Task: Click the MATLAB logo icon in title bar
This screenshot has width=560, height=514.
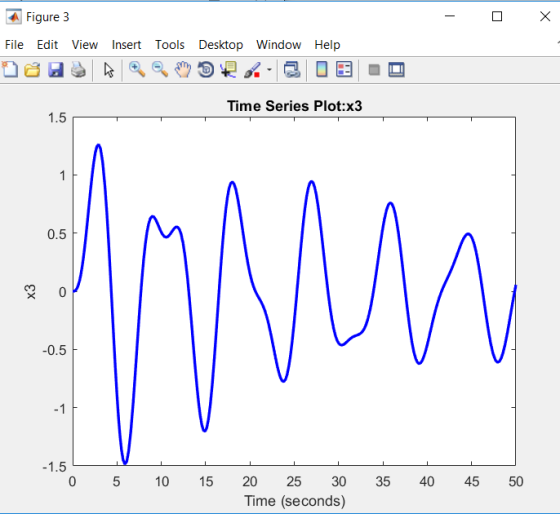Action: pos(14,16)
